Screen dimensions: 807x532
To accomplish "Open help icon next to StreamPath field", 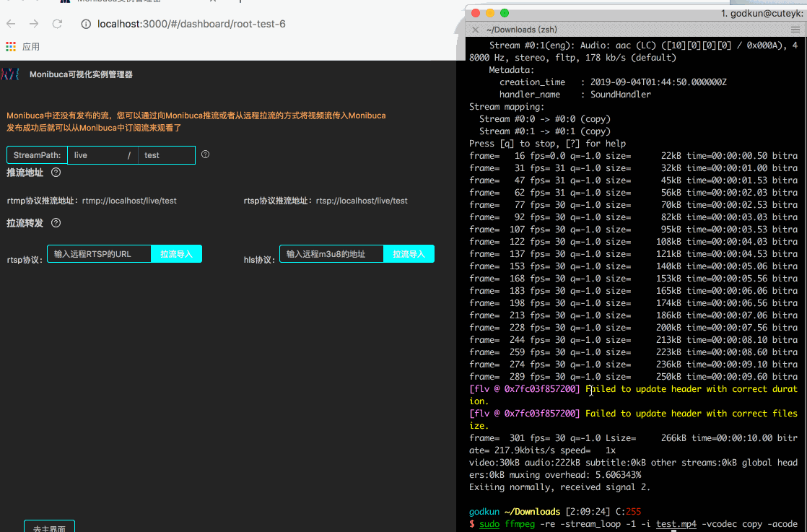I will click(205, 154).
